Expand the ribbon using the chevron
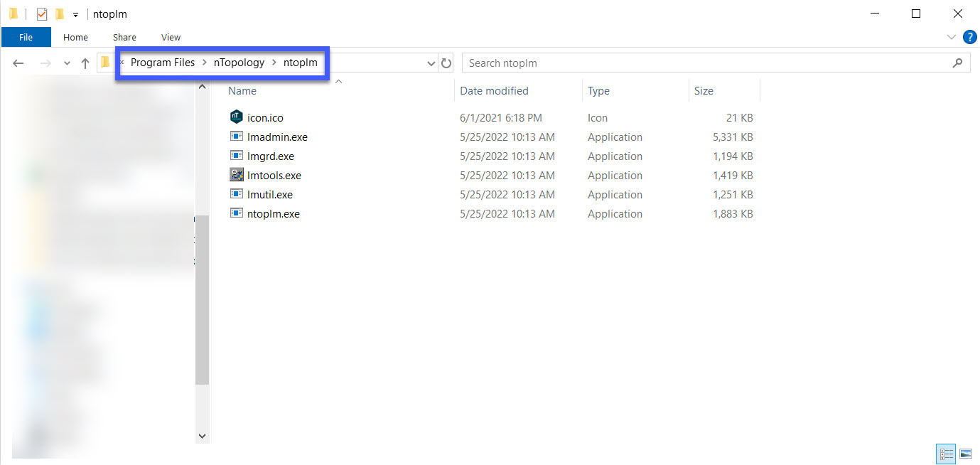Viewport: 980px width, 465px height. click(952, 37)
